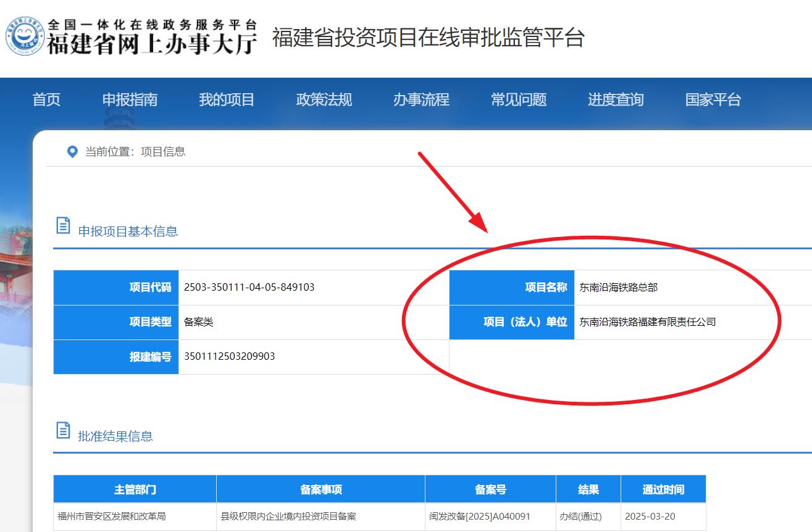Viewport: 812px width, 532px height.
Task: Click the 备案号 column header
Action: click(490, 489)
